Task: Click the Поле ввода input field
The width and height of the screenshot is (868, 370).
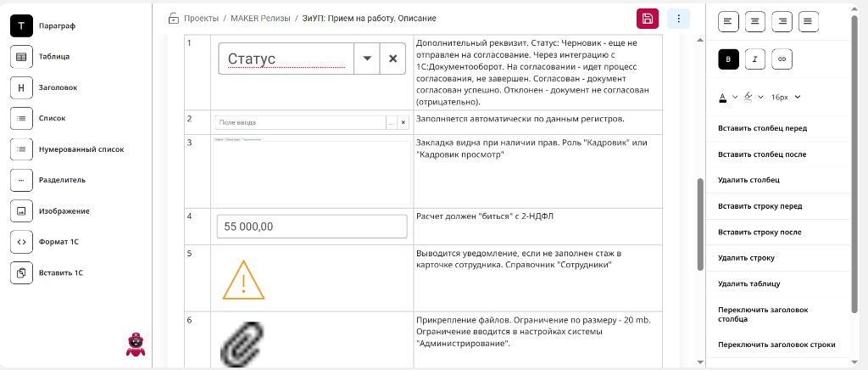Action: point(300,122)
